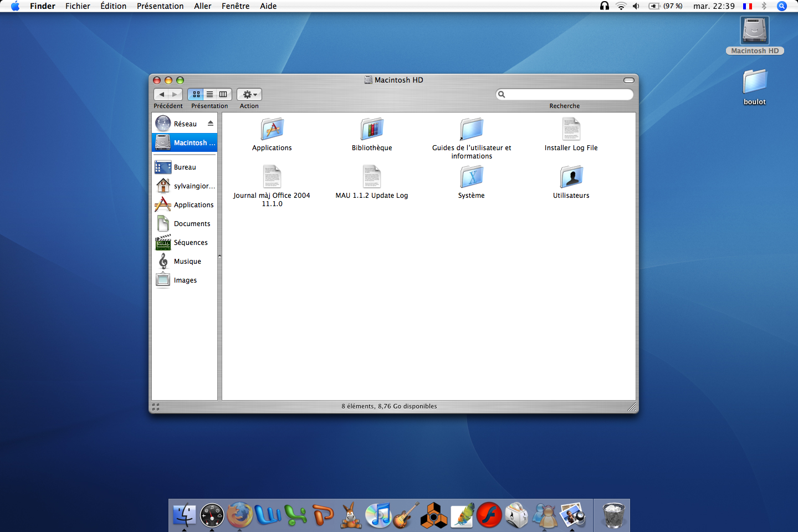The height and width of the screenshot is (532, 798).
Task: Open the Présentation menu
Action: pos(160,6)
